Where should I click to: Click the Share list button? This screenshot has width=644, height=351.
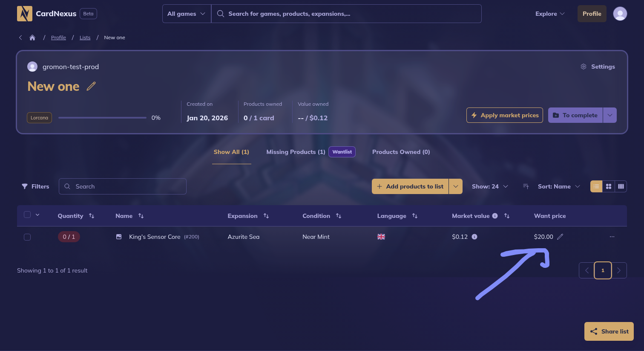point(609,331)
